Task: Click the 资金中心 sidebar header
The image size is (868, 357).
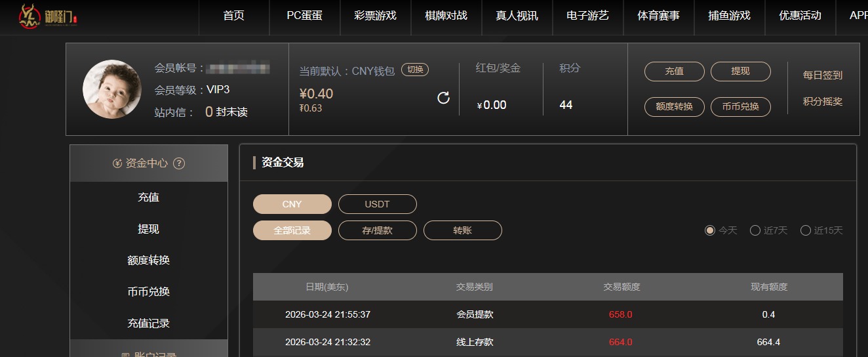Action: tap(149, 163)
